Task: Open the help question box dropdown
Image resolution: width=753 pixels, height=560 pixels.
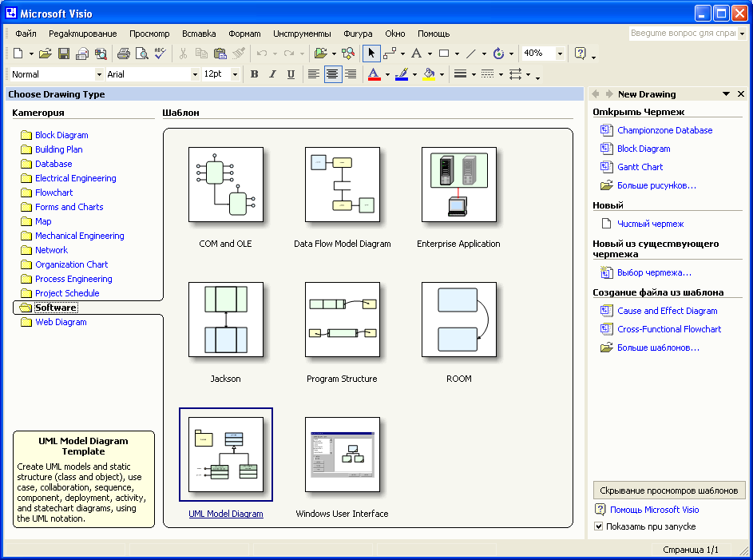Action: coord(742,33)
